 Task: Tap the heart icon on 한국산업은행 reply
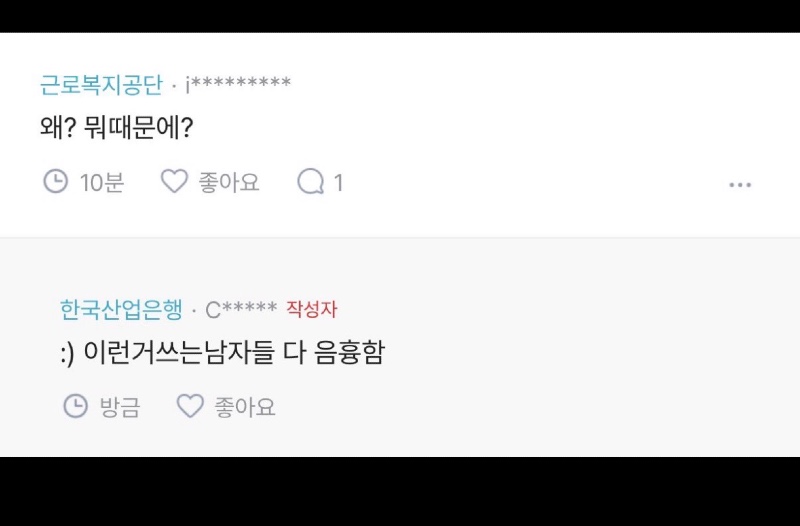(190, 406)
